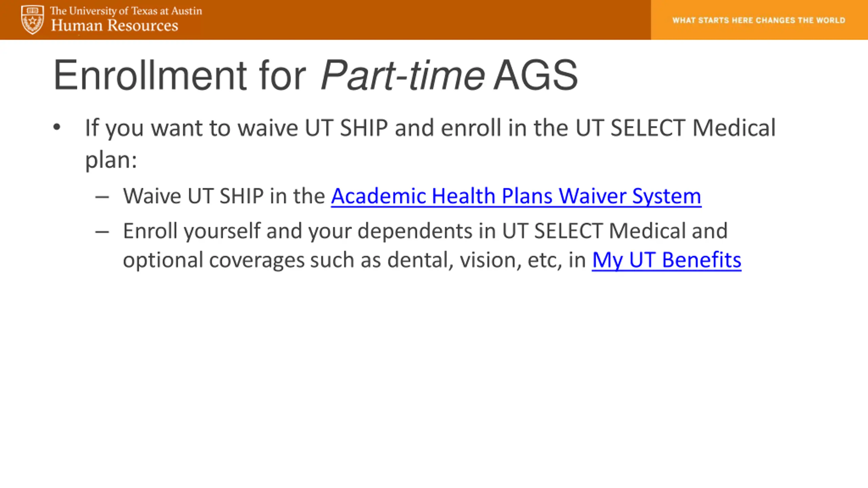Click the dash before 'Waive UT SHIP'
Screen dimensions: 868x488
[x=102, y=197]
